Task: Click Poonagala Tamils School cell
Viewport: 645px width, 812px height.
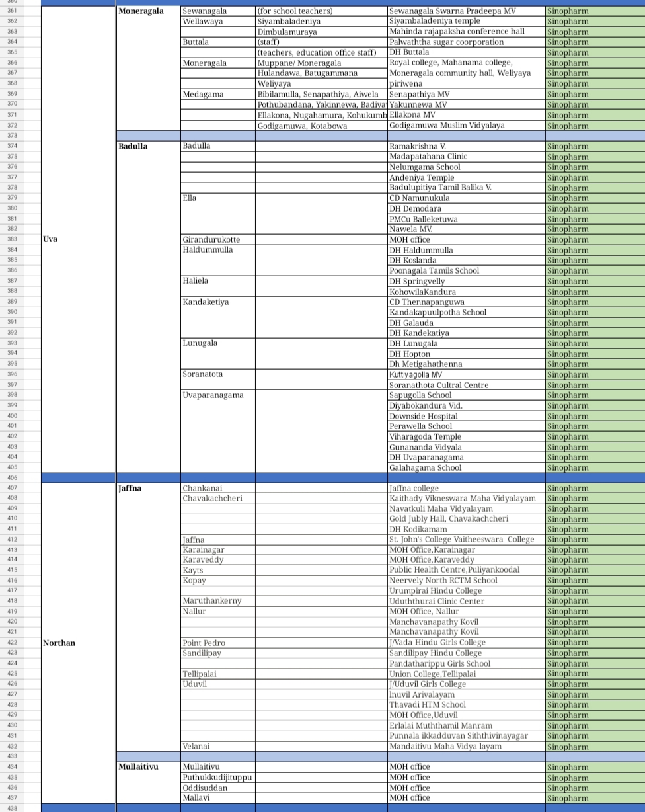Action: 467,270
